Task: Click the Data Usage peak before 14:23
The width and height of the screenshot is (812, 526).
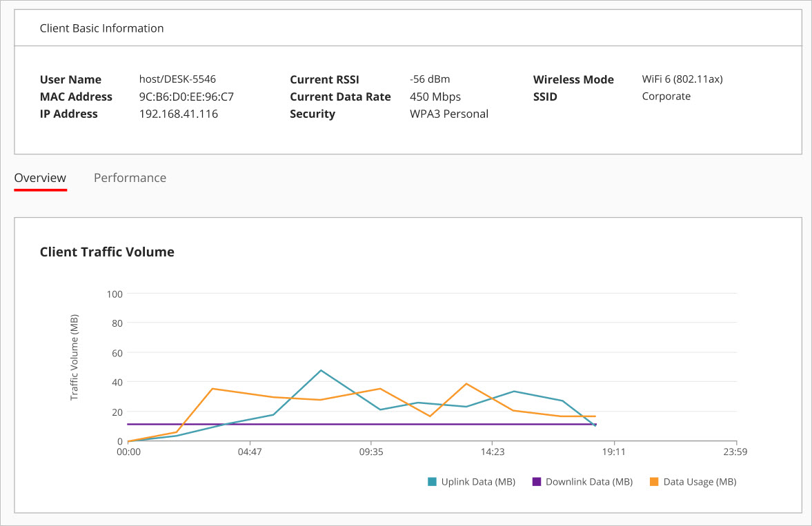Action: 467,384
